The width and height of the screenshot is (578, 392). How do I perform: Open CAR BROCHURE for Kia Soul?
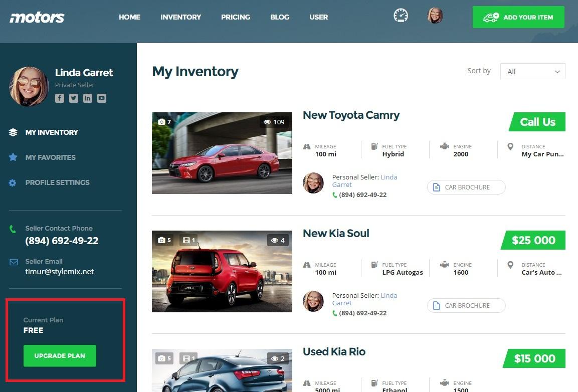coord(466,305)
